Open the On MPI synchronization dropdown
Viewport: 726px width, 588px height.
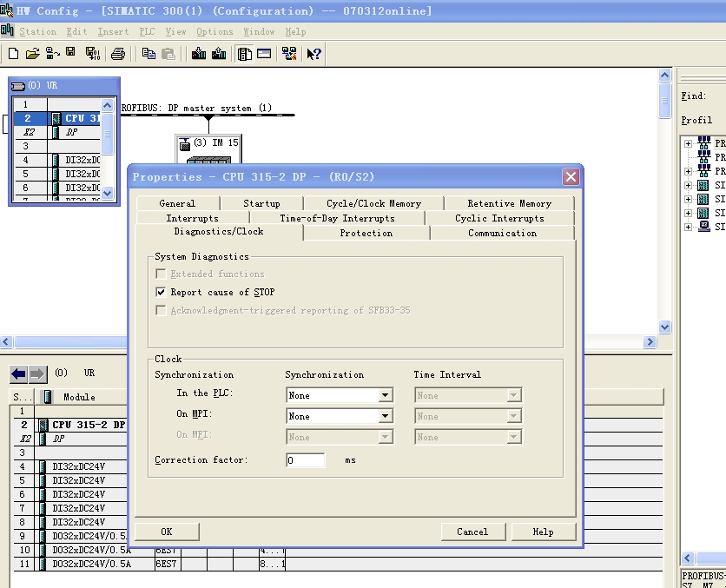pyautogui.click(x=385, y=417)
